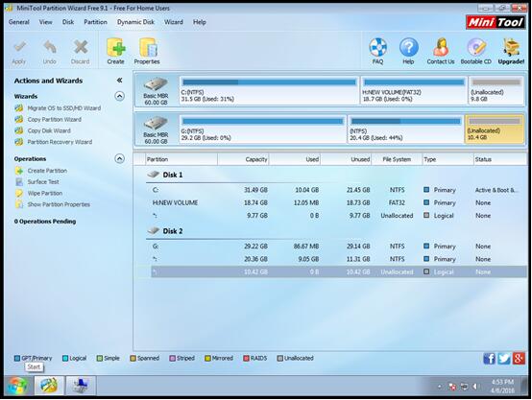Sort by Used column header

[295, 159]
